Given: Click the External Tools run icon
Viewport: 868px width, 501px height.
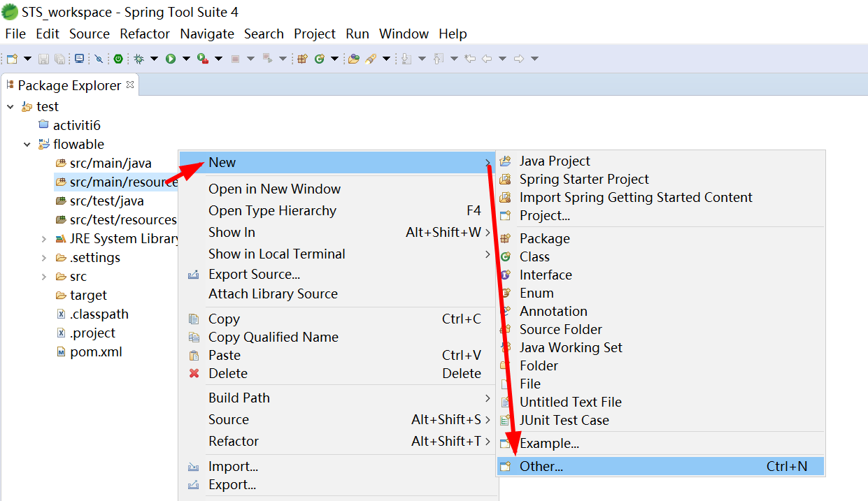Looking at the screenshot, I should tap(203, 59).
